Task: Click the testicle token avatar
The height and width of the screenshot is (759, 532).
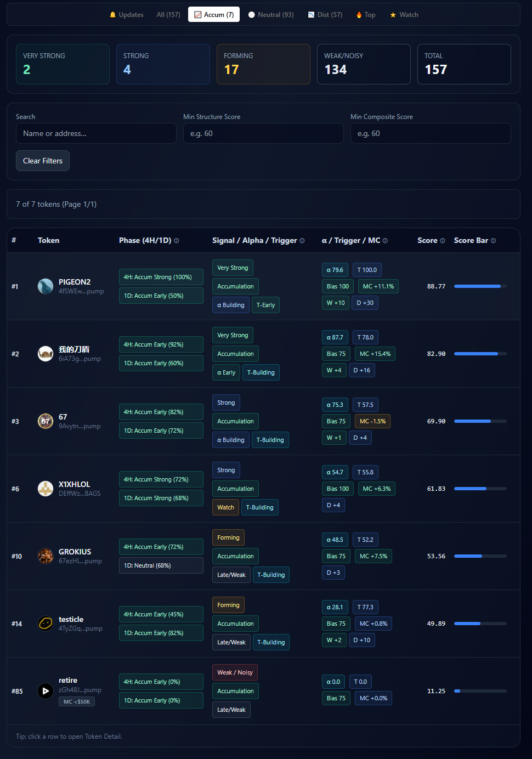Action: (x=46, y=624)
